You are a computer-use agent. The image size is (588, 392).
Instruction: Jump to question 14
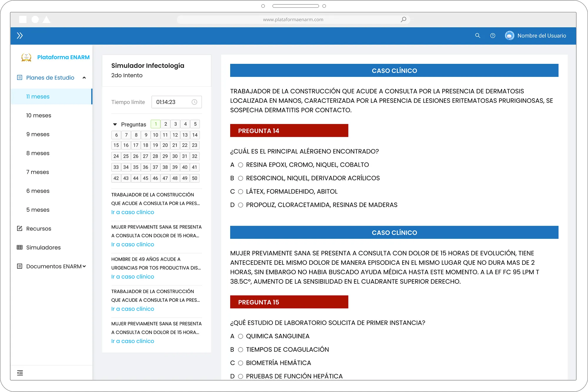coord(195,135)
